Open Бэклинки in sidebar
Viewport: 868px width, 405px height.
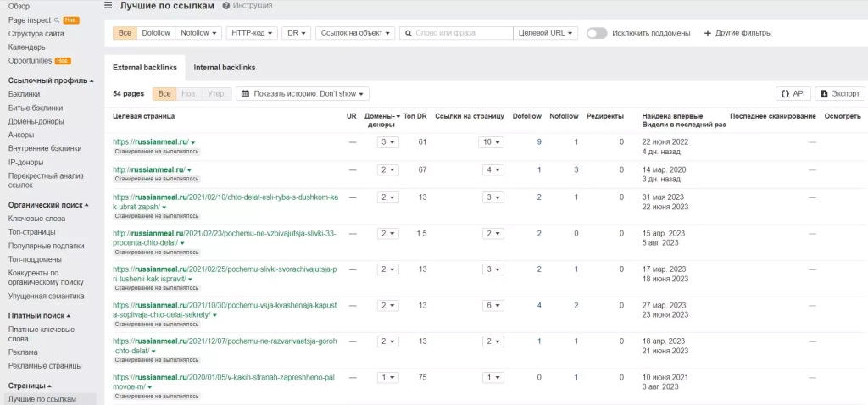[24, 94]
